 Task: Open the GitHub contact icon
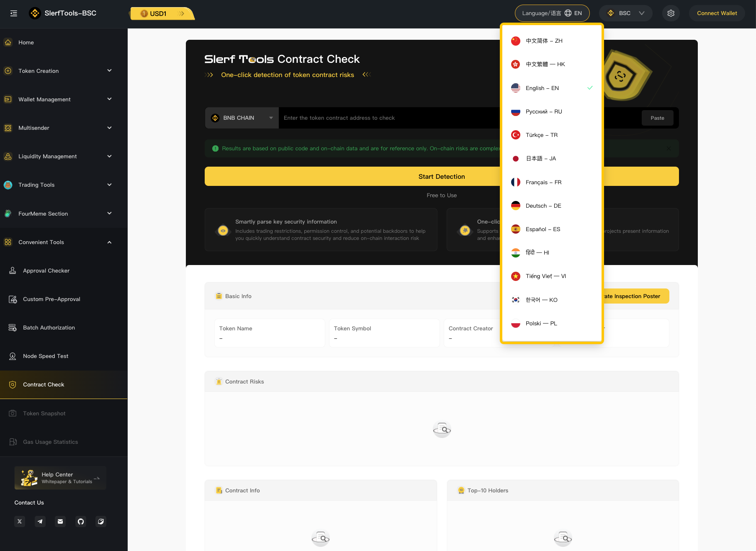(x=81, y=521)
